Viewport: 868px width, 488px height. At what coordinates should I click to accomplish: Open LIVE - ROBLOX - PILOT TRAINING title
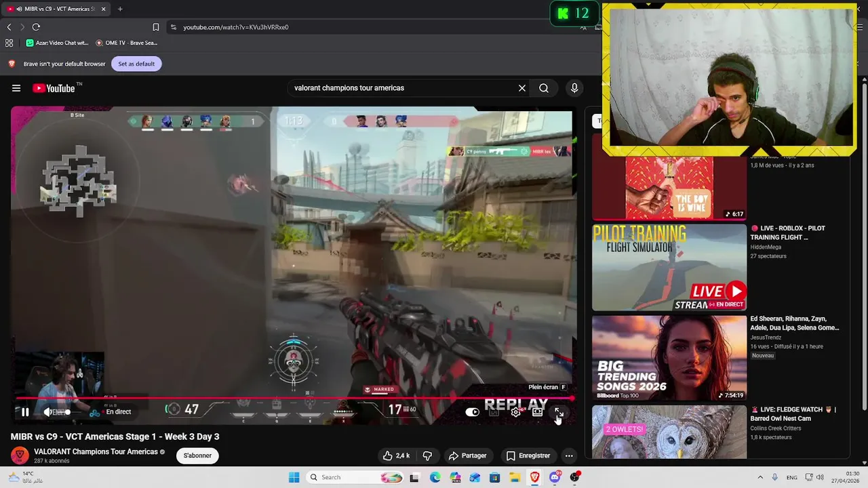[788, 232]
